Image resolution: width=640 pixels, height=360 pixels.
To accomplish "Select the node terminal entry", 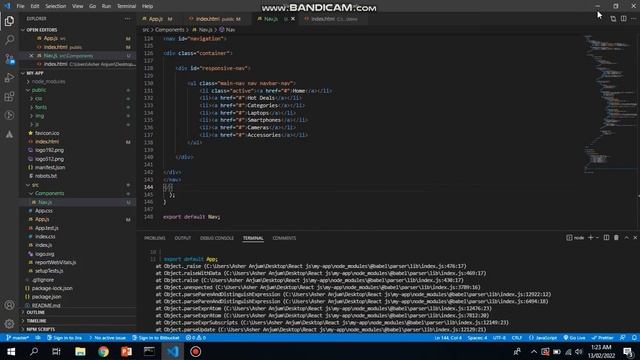I will pos(575,238).
